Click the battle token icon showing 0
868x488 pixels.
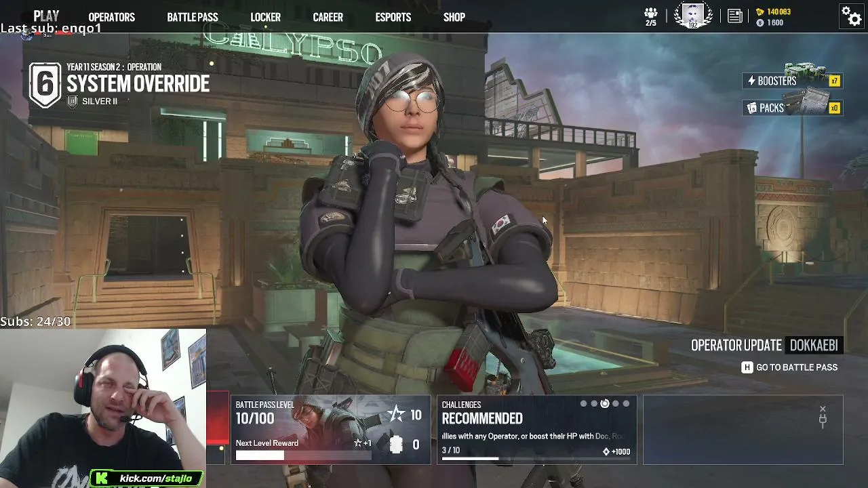pyautogui.click(x=396, y=445)
